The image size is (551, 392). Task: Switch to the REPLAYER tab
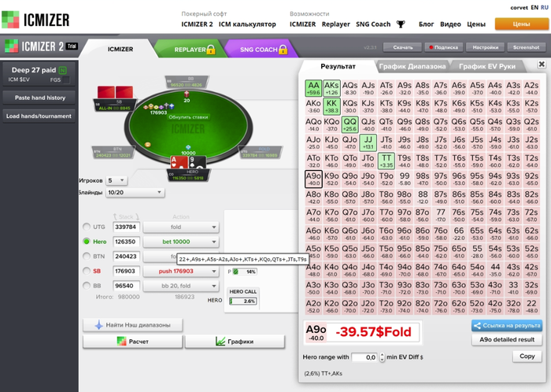pyautogui.click(x=190, y=50)
